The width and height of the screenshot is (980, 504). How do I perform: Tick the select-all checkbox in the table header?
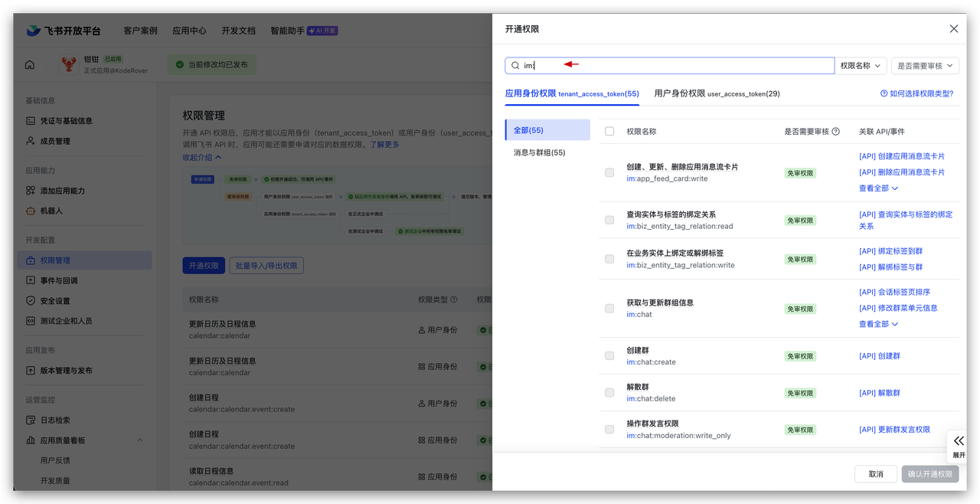609,132
